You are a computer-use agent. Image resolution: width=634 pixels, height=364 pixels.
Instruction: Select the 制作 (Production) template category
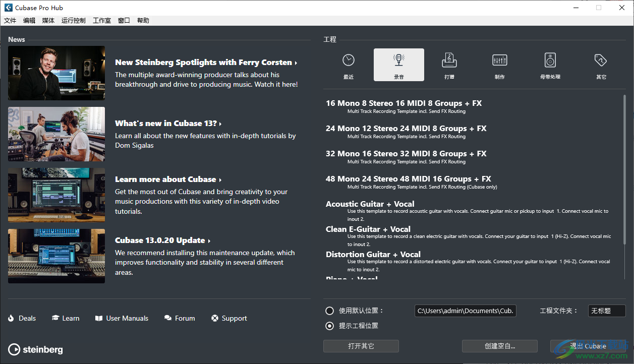click(x=500, y=65)
